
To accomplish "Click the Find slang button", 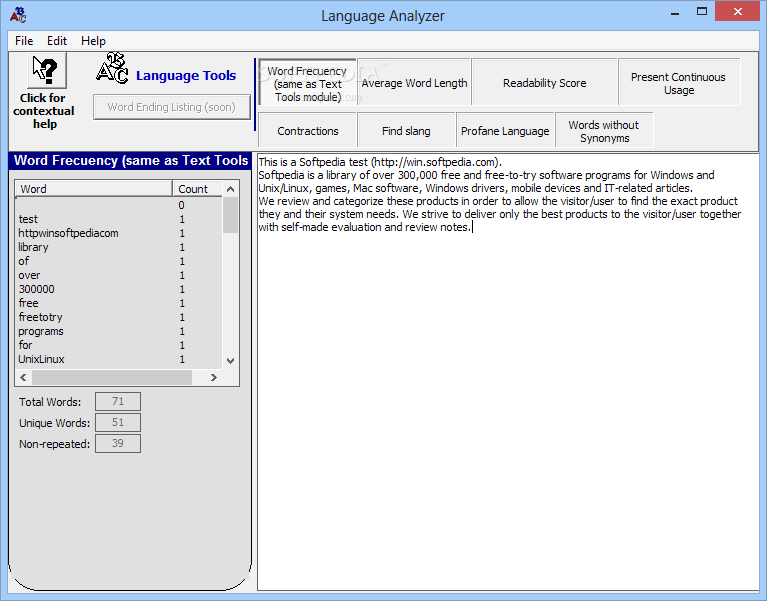I will 406,131.
